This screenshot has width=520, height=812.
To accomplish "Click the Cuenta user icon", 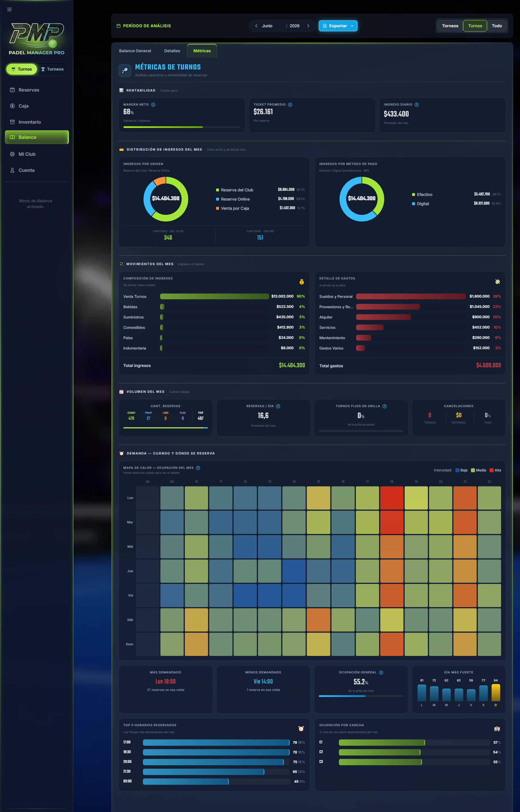I will pyautogui.click(x=12, y=170).
